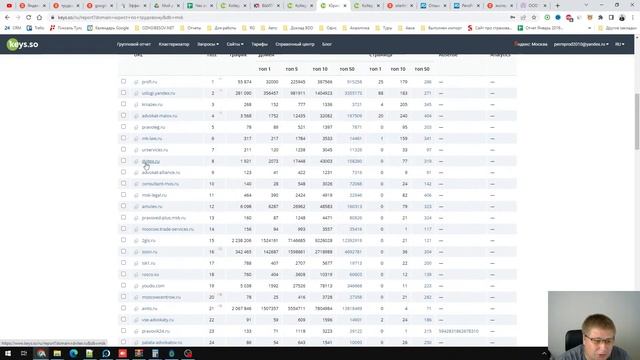Viewport: 640px width, 360px height.
Task: Tick the checkbox for 2gis.ru row
Action: [x=123, y=240]
